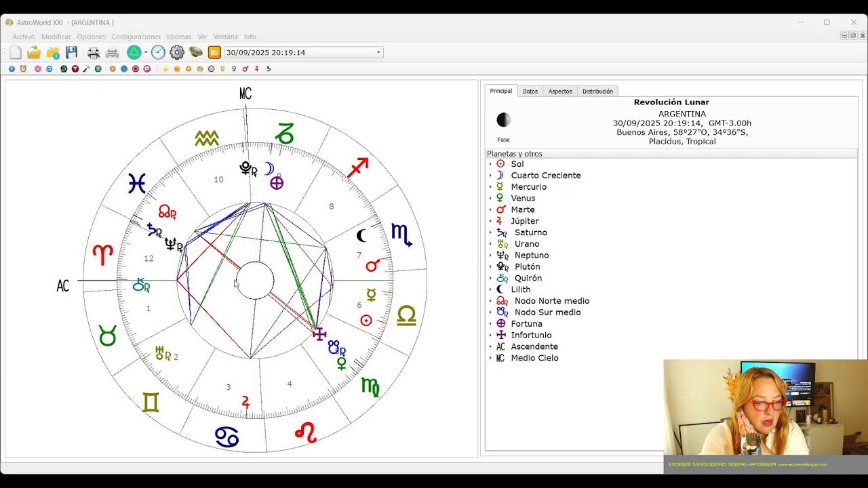
Task: Open the clock time tool icon
Action: tap(158, 52)
